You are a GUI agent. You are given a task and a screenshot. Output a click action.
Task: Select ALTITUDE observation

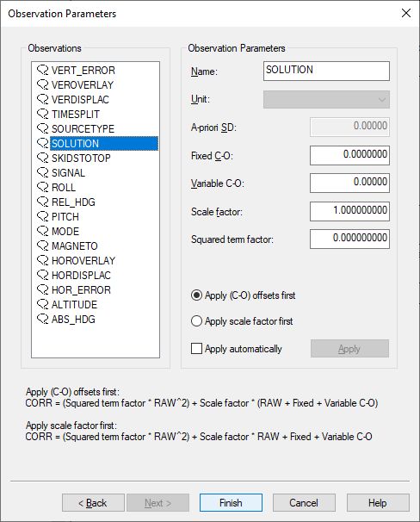point(74,305)
